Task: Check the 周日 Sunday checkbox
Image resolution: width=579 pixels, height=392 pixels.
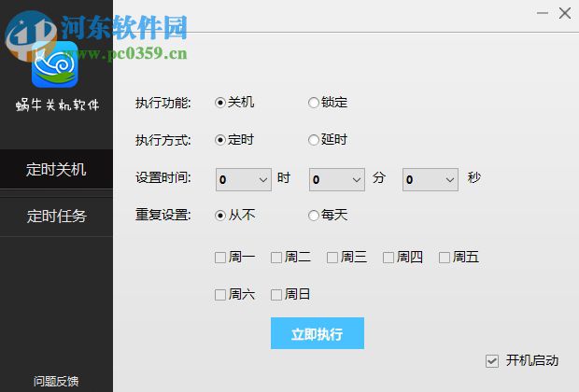Action: click(x=276, y=295)
